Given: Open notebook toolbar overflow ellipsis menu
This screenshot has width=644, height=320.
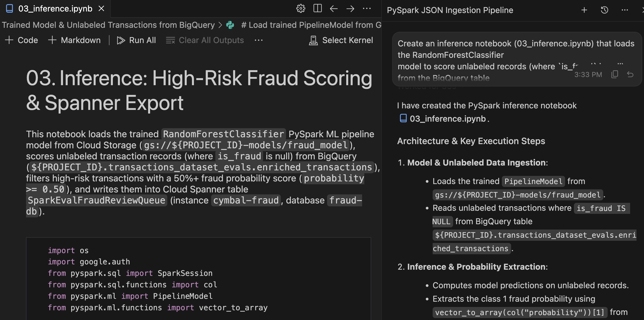Looking at the screenshot, I should click(x=259, y=40).
